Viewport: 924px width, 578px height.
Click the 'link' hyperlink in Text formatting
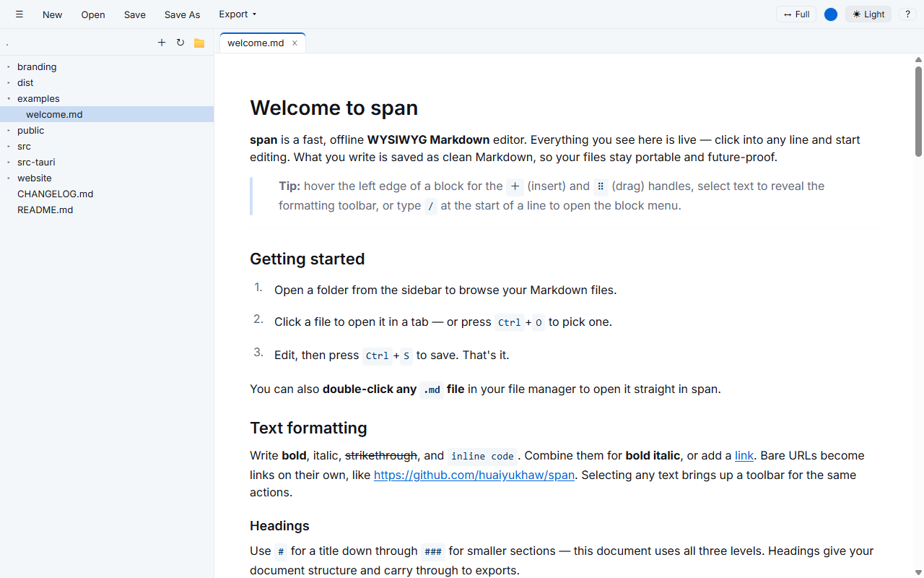(744, 455)
